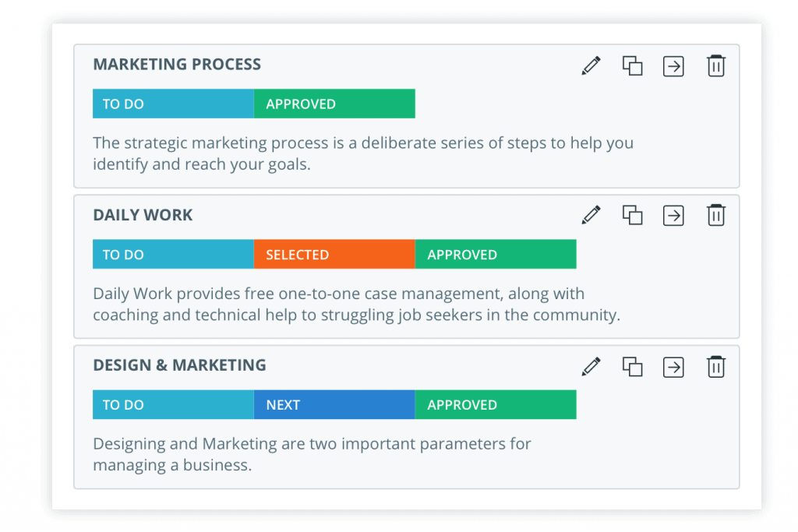The image size is (798, 532).
Task: Delete the Daily Work workflow
Action: (715, 215)
